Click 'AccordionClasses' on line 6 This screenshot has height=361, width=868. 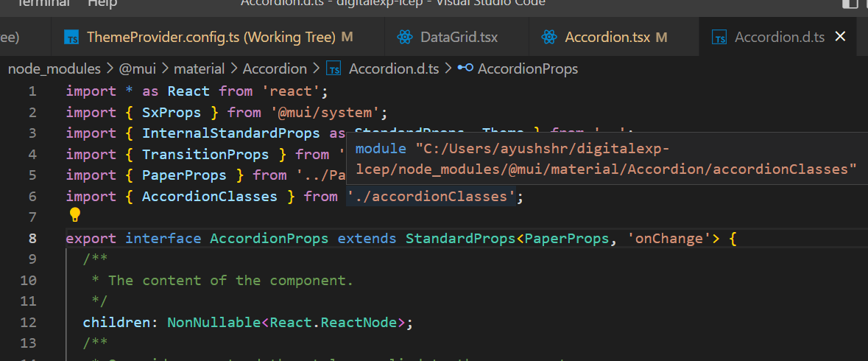210,197
